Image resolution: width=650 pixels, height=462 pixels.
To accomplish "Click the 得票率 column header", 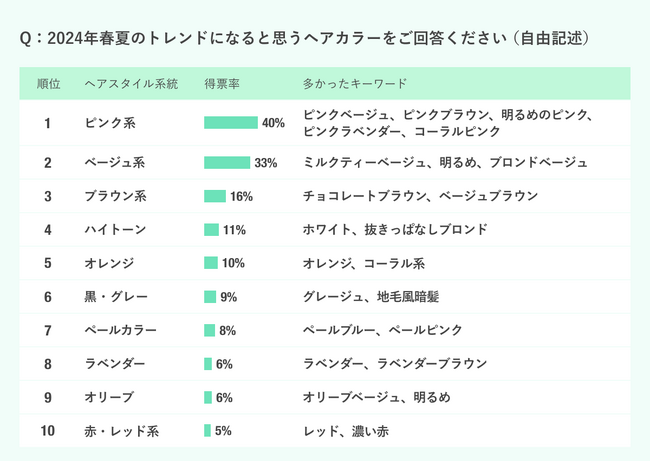I will coord(220,84).
